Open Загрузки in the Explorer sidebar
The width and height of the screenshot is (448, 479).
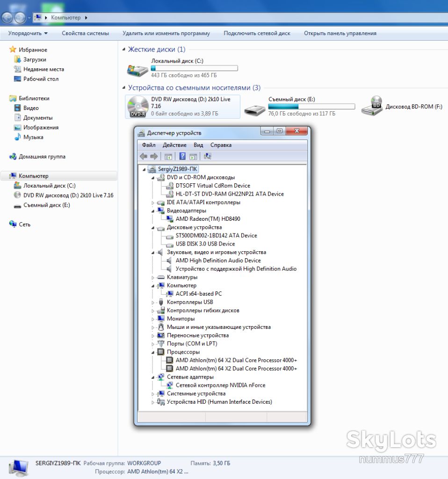35,59
